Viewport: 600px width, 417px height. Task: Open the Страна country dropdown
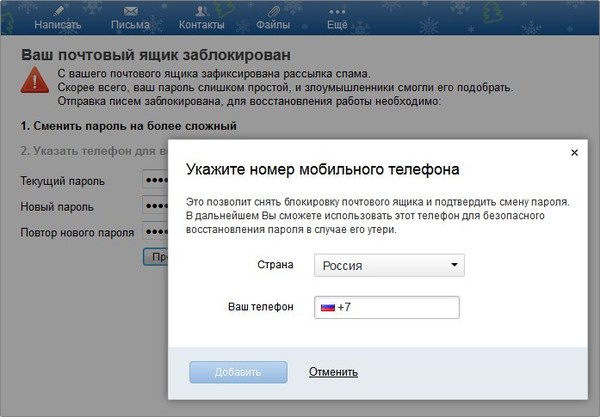tap(389, 265)
